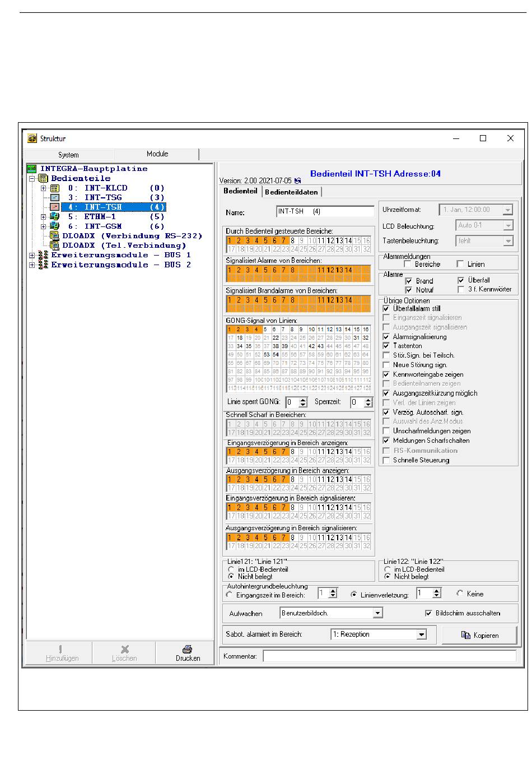Expand the INT-GSM tree node
Image resolution: width=532 pixels, height=783 pixels.
pyautogui.click(x=43, y=226)
